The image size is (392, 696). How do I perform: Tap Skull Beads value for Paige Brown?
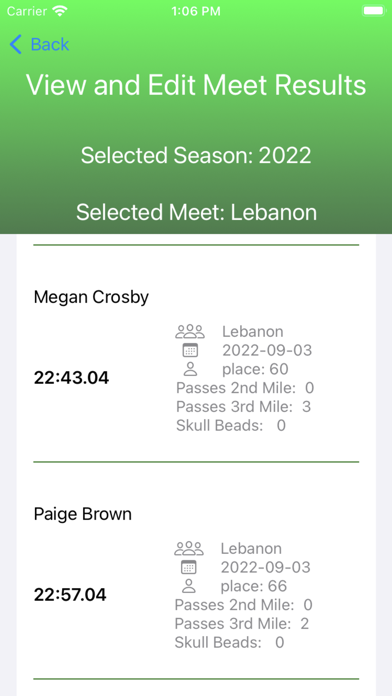[279, 642]
